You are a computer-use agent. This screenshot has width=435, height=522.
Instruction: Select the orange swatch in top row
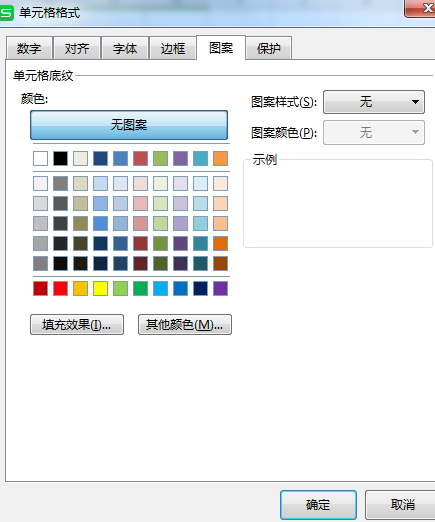pyautogui.click(x=220, y=158)
